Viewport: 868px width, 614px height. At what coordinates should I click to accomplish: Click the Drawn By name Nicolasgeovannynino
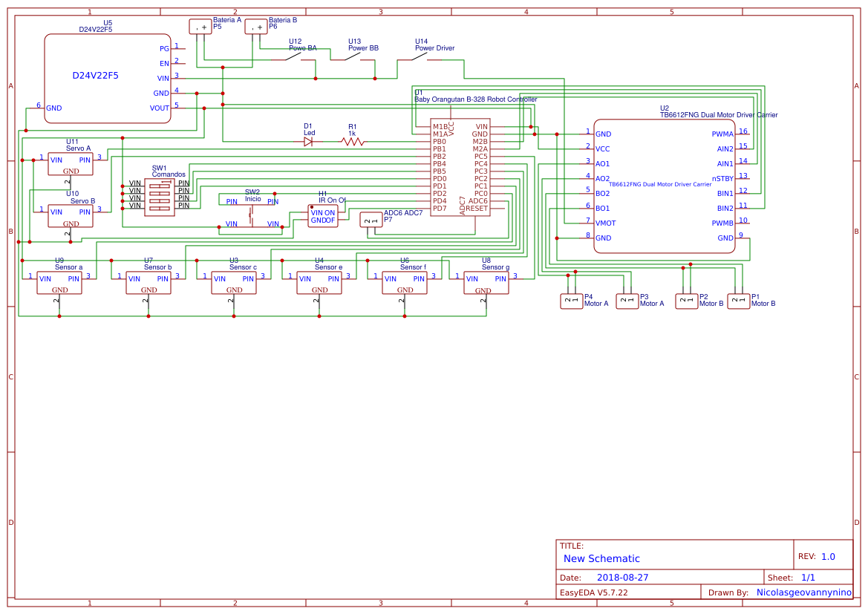pyautogui.click(x=804, y=592)
